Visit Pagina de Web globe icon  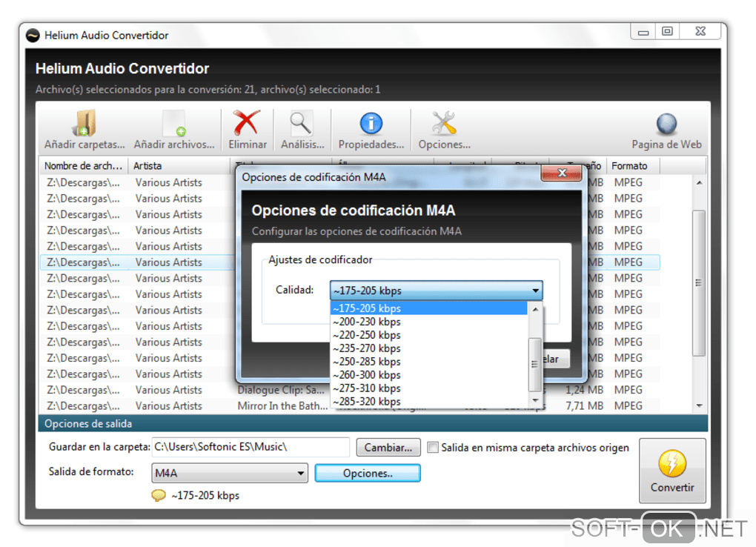[667, 124]
